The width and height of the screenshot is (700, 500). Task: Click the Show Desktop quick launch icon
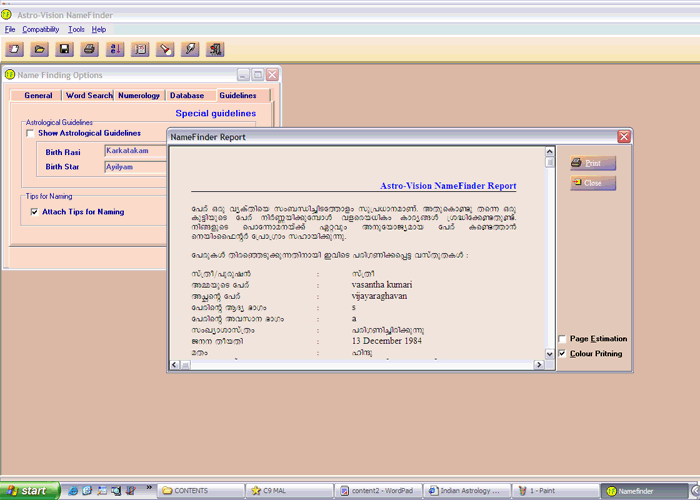tap(102, 491)
